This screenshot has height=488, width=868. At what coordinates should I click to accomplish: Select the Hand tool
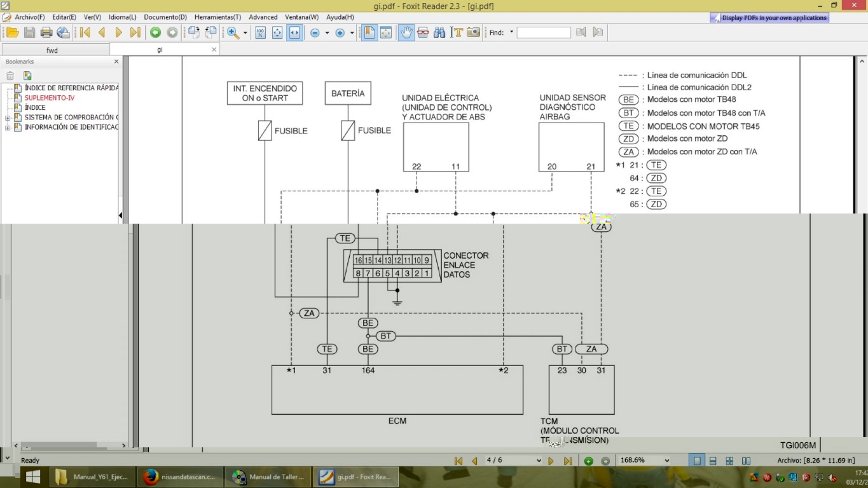406,32
